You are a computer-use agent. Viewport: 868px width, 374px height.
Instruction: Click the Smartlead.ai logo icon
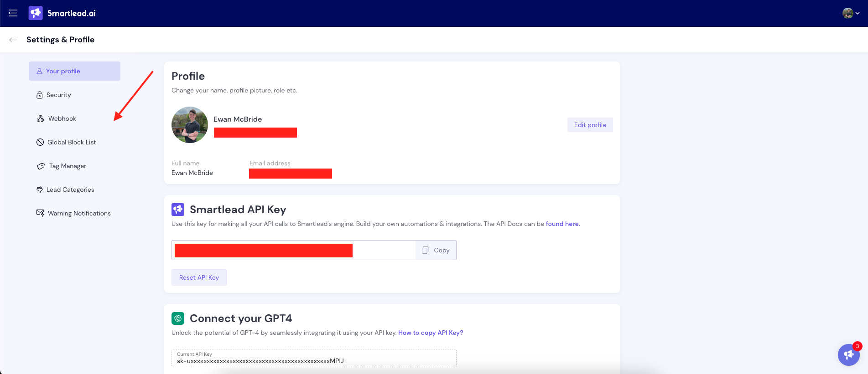coord(36,13)
